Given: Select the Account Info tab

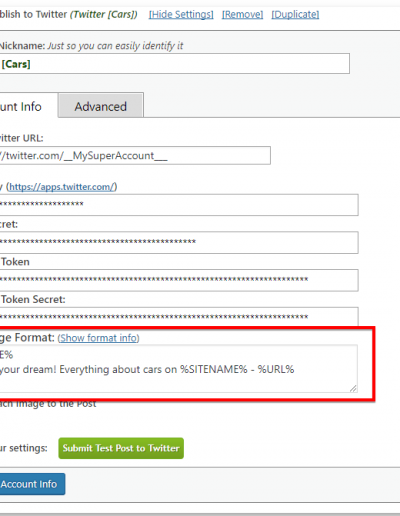Looking at the screenshot, I should pyautogui.click(x=21, y=106).
